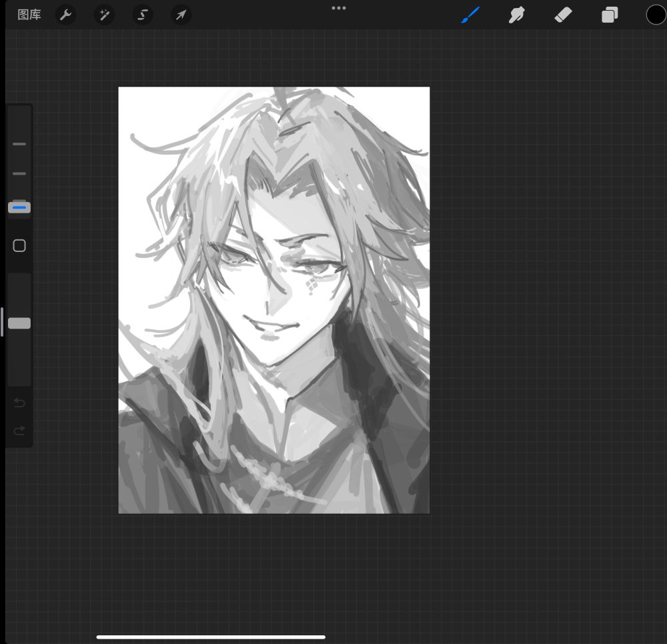Open the Adjustments magic wand menu

tap(104, 15)
